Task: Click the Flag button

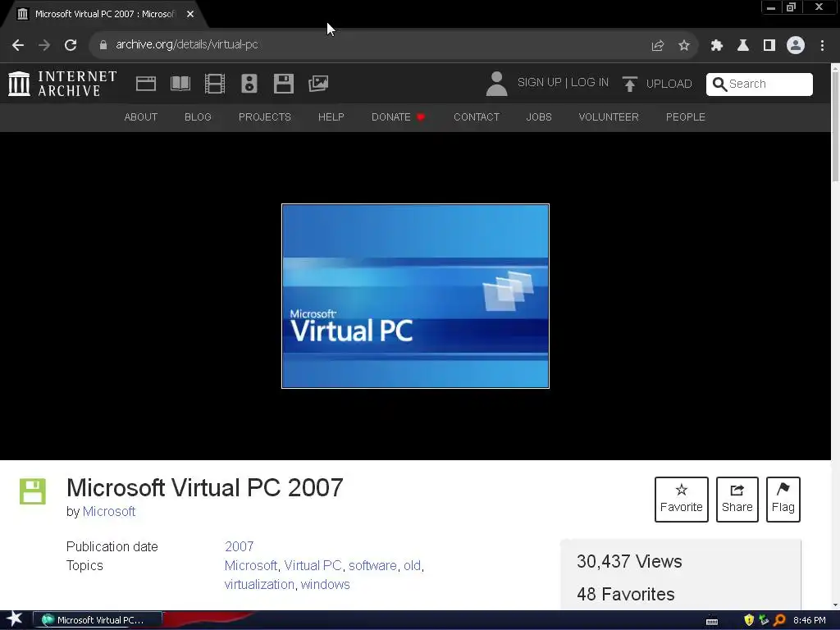Action: coord(783,500)
